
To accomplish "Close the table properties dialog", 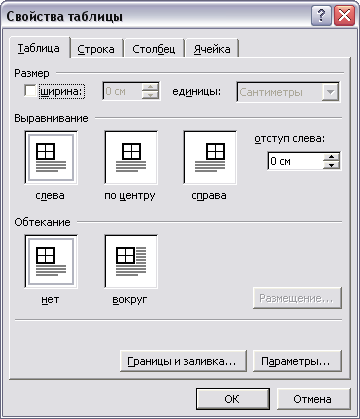I will [x=344, y=16].
